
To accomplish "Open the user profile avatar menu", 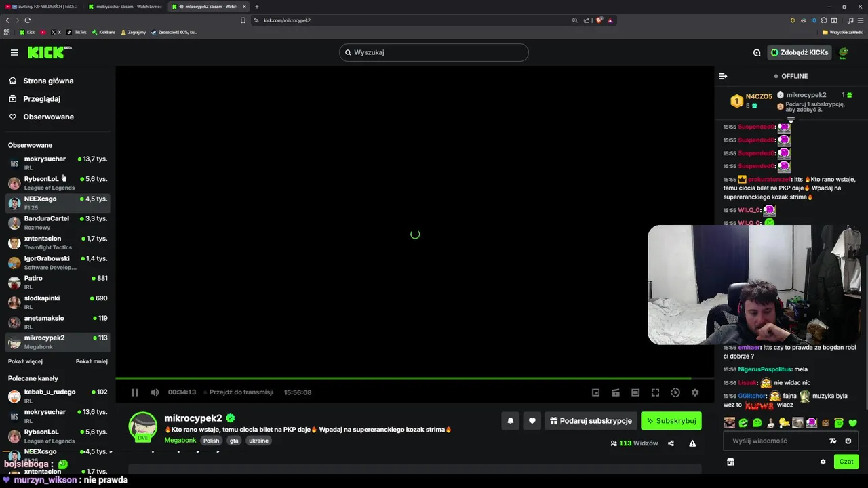I will point(844,52).
